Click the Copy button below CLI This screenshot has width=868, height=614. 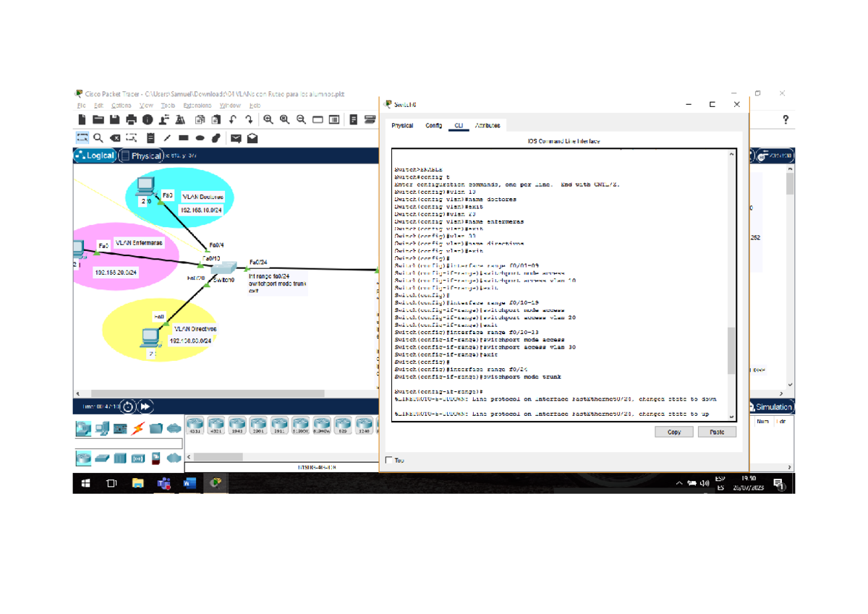pyautogui.click(x=673, y=432)
